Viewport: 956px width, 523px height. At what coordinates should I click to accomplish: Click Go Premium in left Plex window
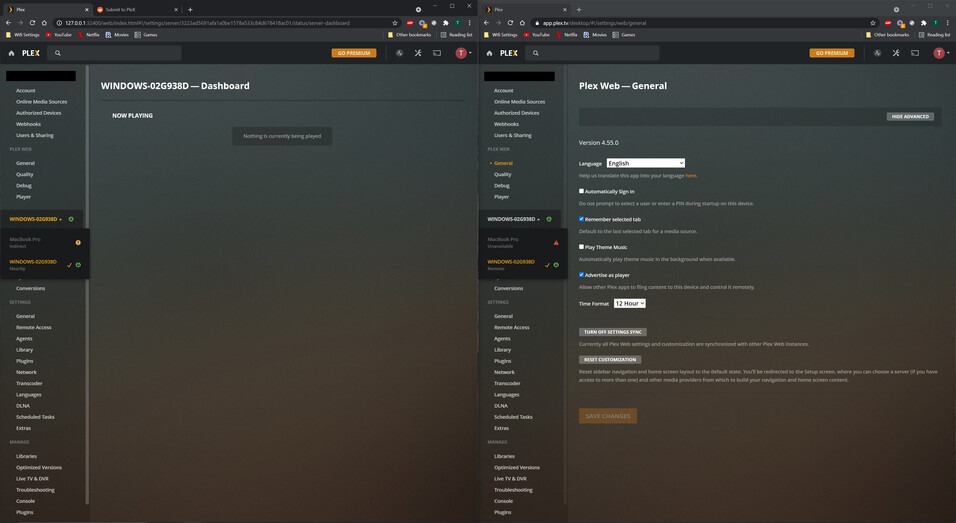[354, 53]
